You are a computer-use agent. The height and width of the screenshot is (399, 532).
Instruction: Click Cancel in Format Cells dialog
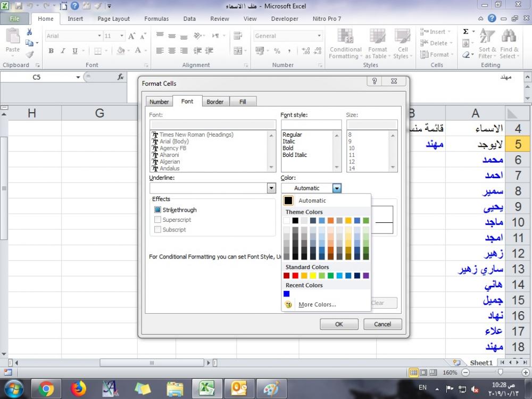pos(383,324)
